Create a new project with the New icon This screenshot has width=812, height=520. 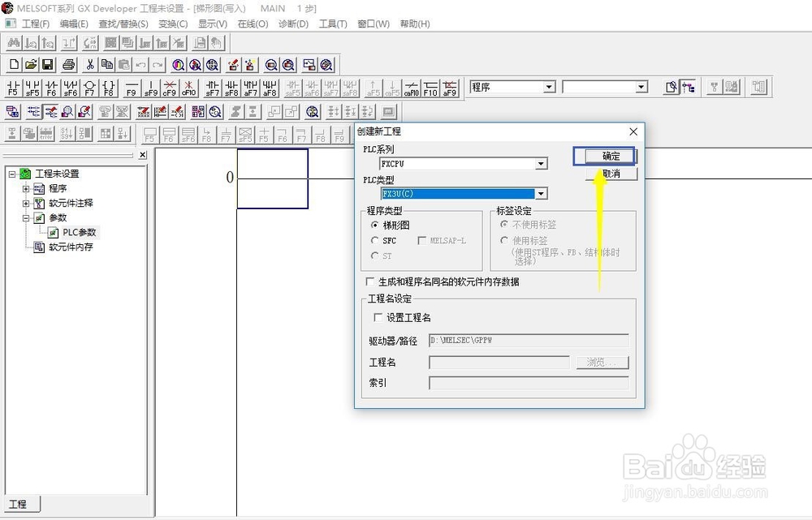(x=14, y=65)
